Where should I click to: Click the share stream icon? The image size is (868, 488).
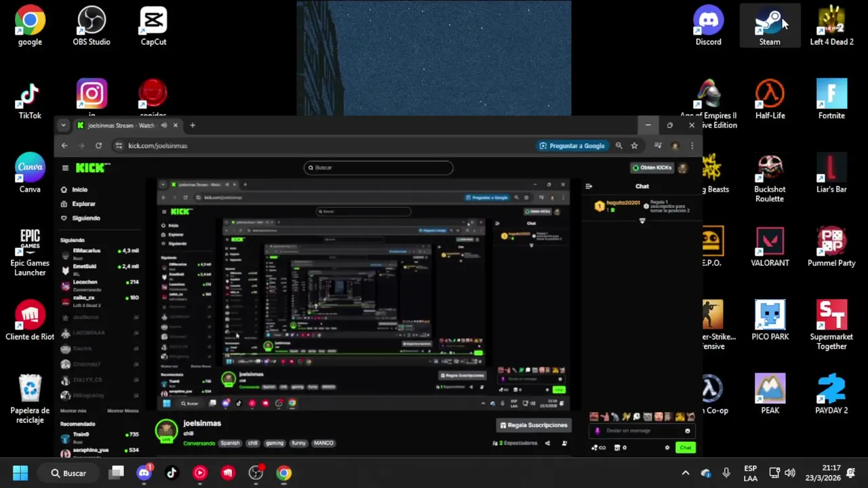coord(547,443)
